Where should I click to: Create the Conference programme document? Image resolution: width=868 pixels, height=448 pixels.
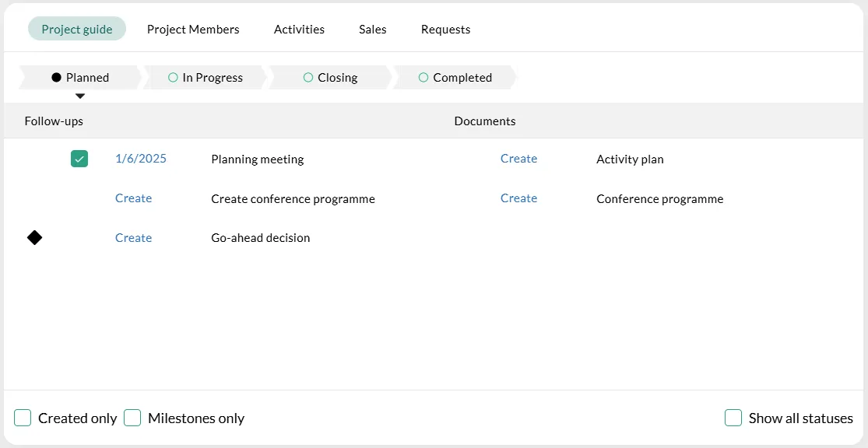click(x=518, y=198)
